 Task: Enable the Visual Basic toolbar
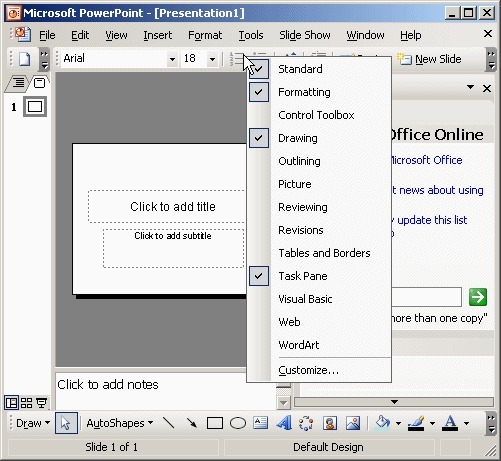coord(319,299)
